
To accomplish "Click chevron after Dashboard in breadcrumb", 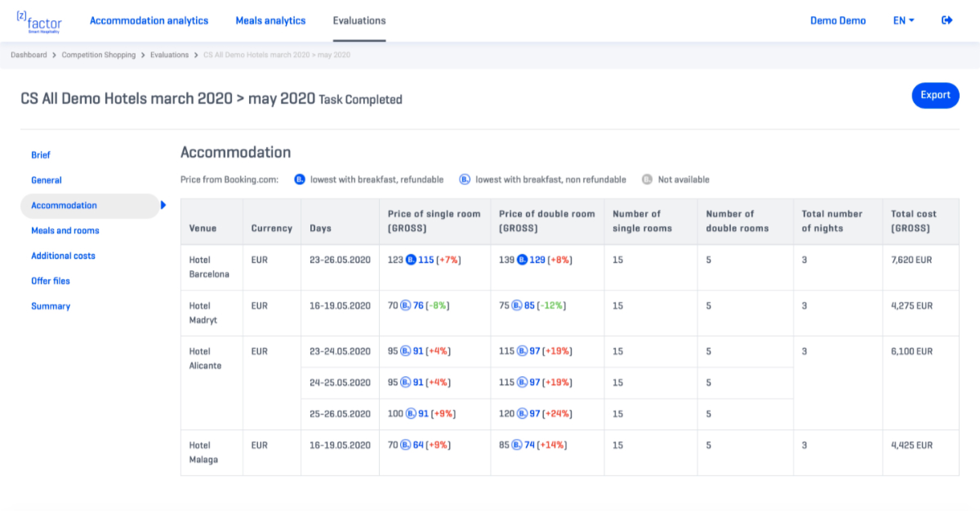I will click(54, 55).
